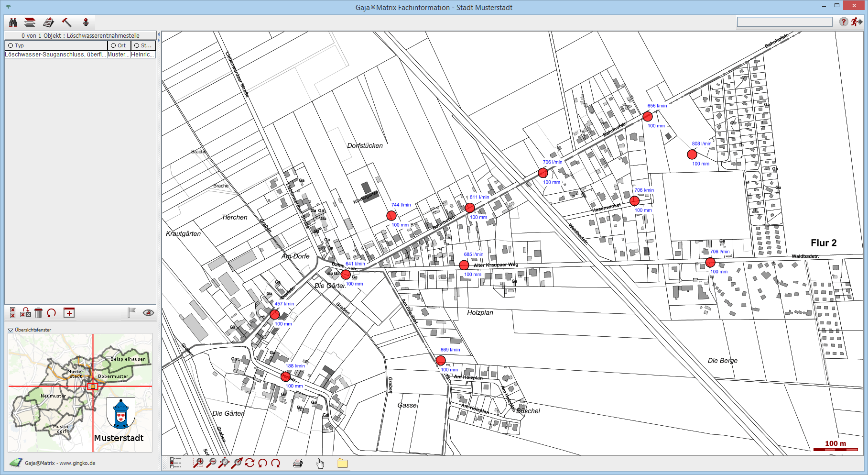Click the search input field at top right

pos(784,22)
